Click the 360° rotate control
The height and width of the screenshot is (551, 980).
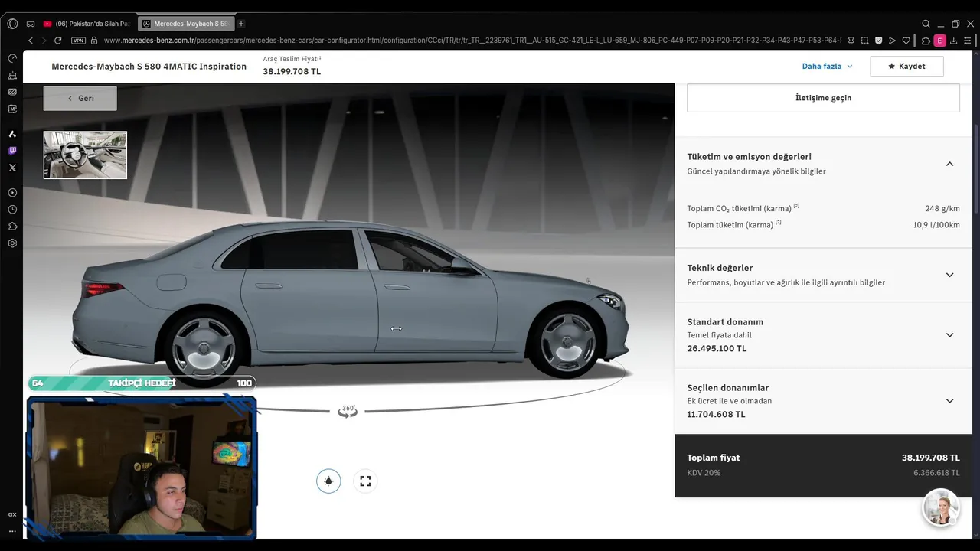348,411
